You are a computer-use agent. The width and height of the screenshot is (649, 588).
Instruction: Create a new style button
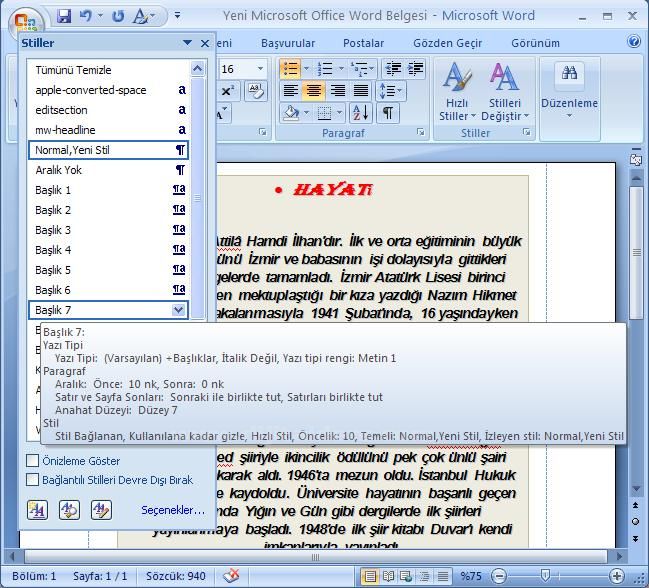point(37,509)
